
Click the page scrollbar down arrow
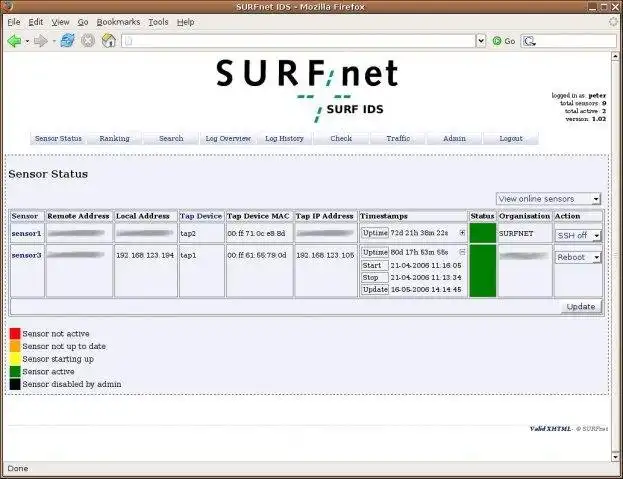(615, 457)
